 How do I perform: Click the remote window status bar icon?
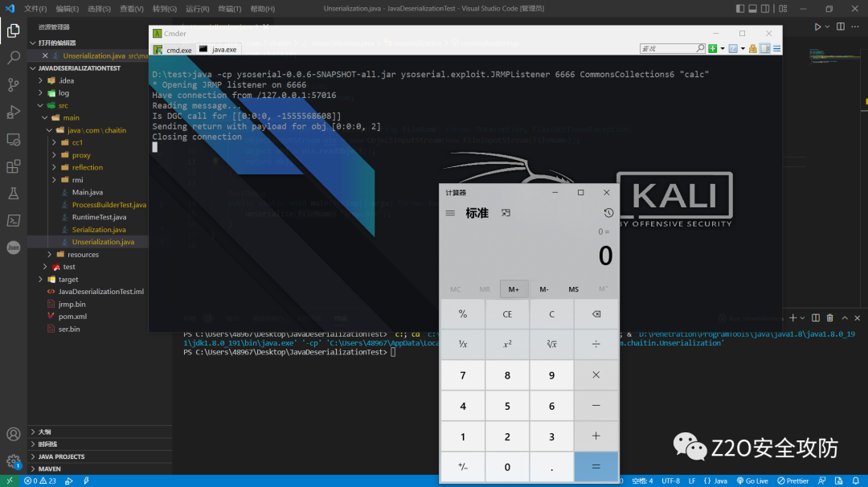point(10,481)
